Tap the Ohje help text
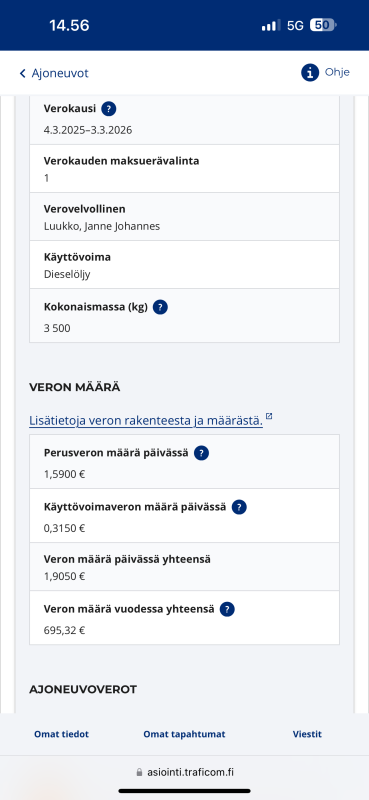Screen dimensions: 369x800 click(x=337, y=72)
